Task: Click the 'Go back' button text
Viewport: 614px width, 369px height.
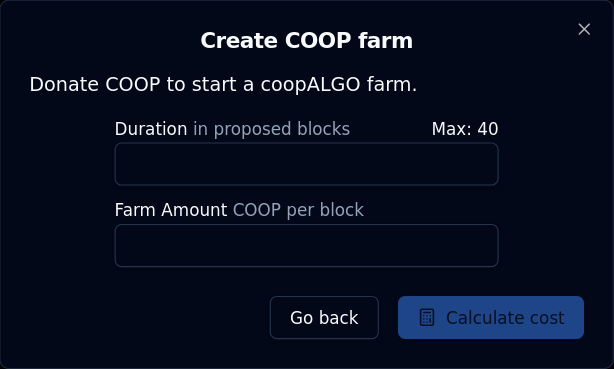Action: point(324,318)
